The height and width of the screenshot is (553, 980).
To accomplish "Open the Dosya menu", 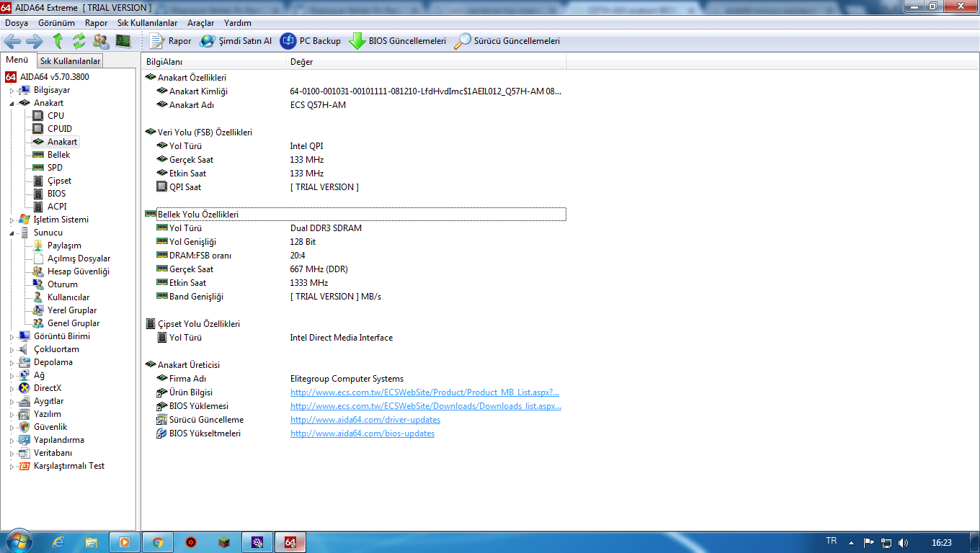I will pyautogui.click(x=17, y=23).
